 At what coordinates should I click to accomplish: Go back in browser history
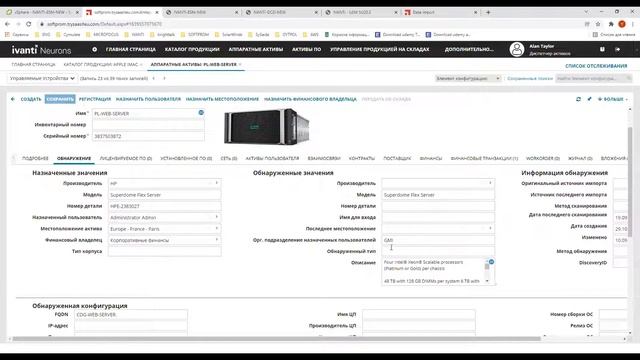pyautogui.click(x=7, y=24)
